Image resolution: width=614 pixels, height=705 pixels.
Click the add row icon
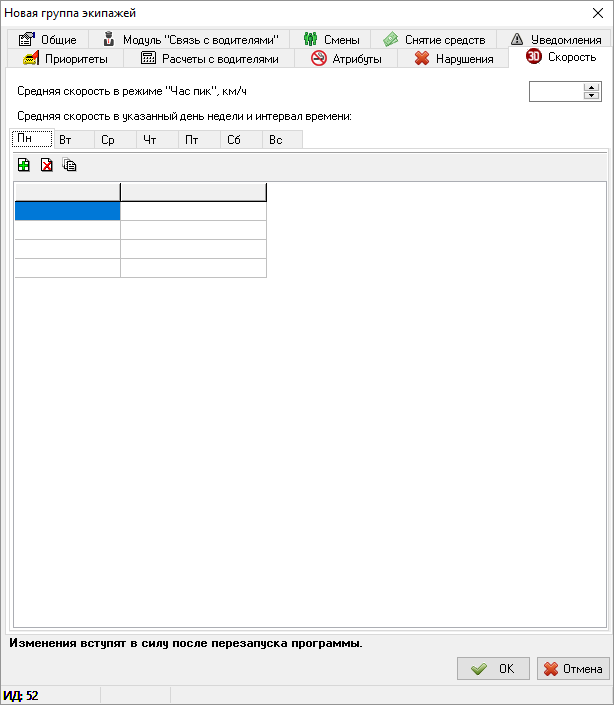pos(24,165)
